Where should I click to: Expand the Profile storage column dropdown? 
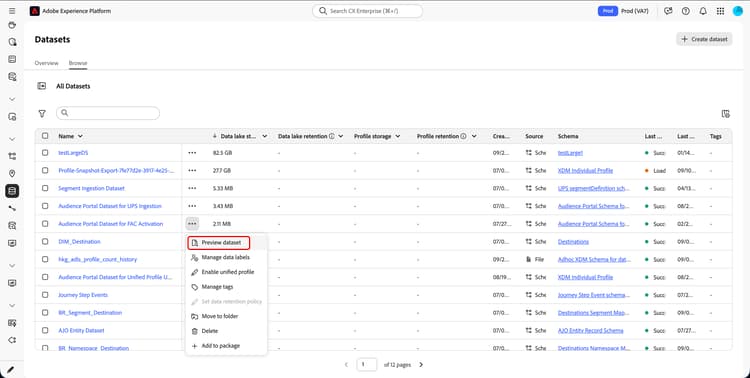click(397, 136)
